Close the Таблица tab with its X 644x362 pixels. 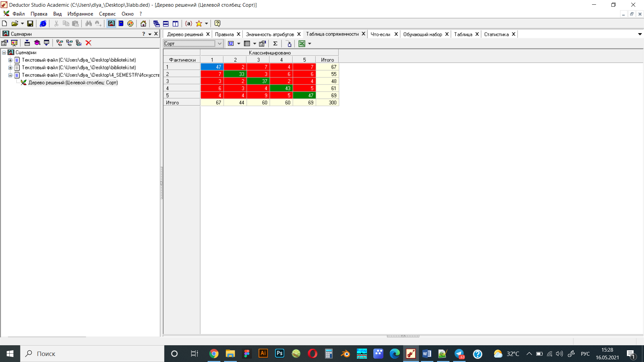click(x=477, y=34)
